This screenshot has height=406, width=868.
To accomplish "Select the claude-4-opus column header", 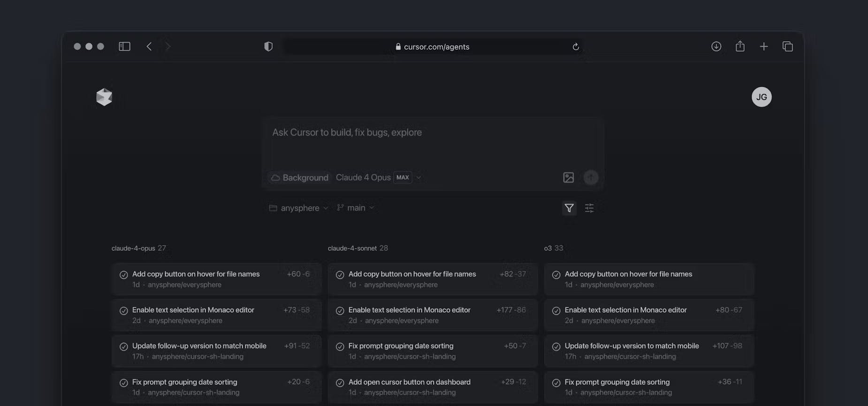I will pyautogui.click(x=138, y=248).
